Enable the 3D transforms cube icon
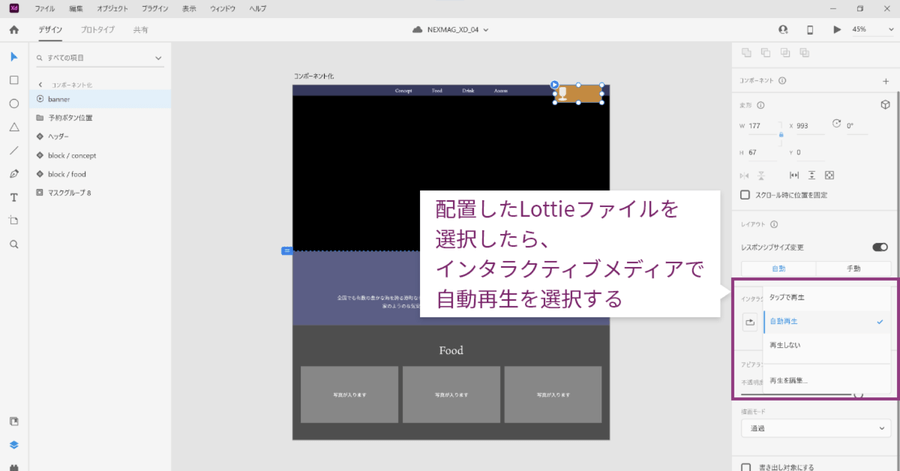The height and width of the screenshot is (471, 900). pos(885,104)
